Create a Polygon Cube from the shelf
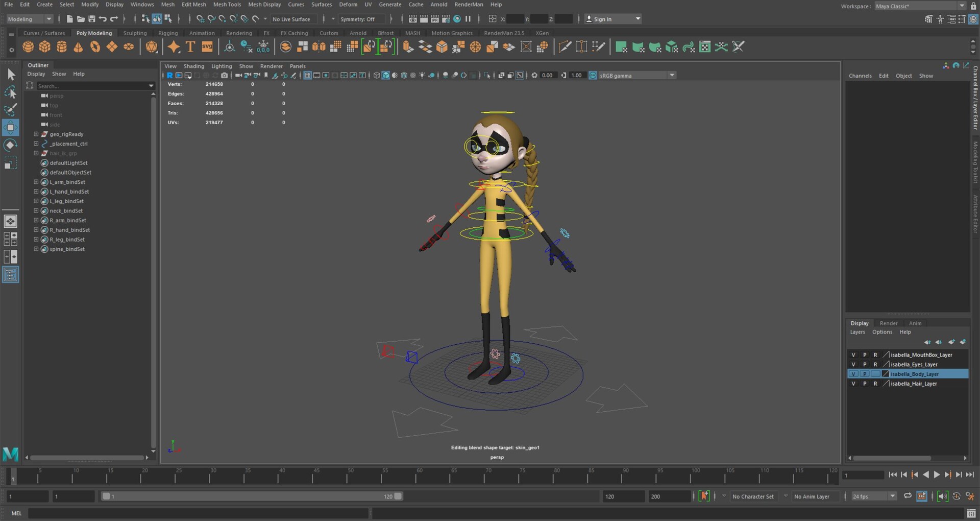This screenshot has width=980, height=521. click(45, 46)
